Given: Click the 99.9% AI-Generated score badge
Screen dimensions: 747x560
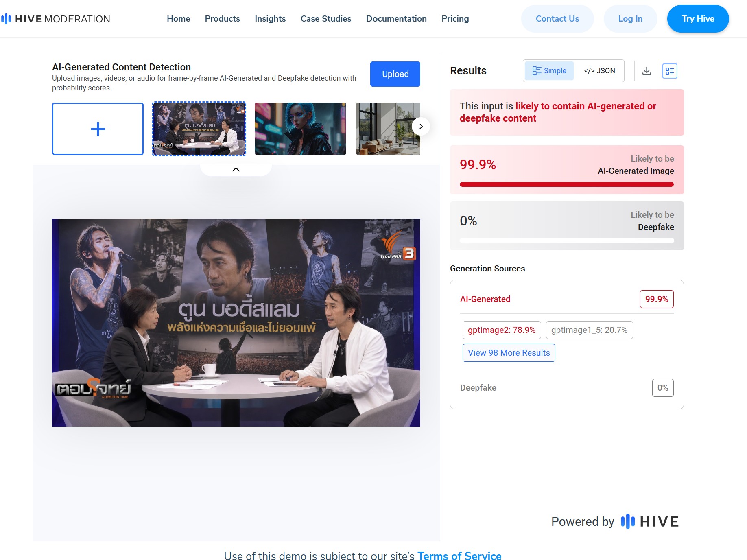Looking at the screenshot, I should [657, 299].
